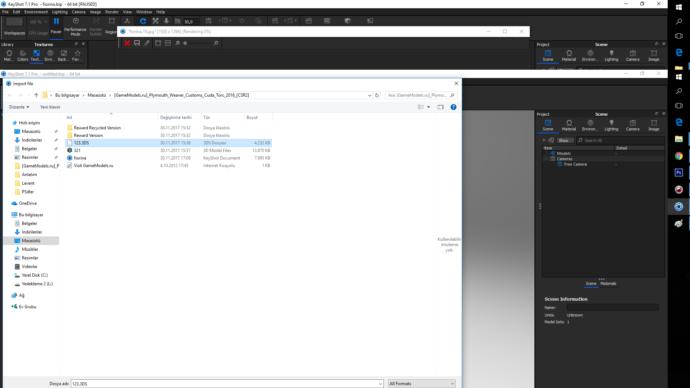Sort files by the Boyut column
Image resolution: width=690 pixels, height=388 pixels.
coord(252,117)
